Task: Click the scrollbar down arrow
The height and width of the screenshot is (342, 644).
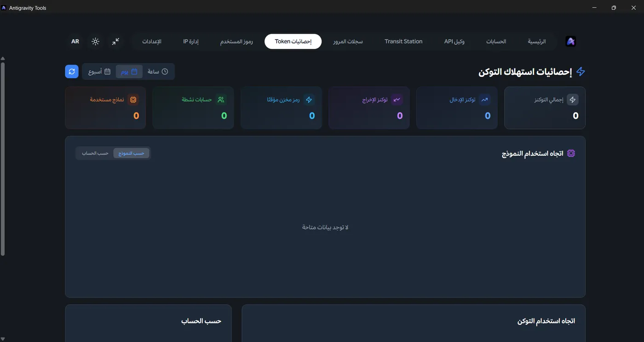Action: pyautogui.click(x=3, y=339)
